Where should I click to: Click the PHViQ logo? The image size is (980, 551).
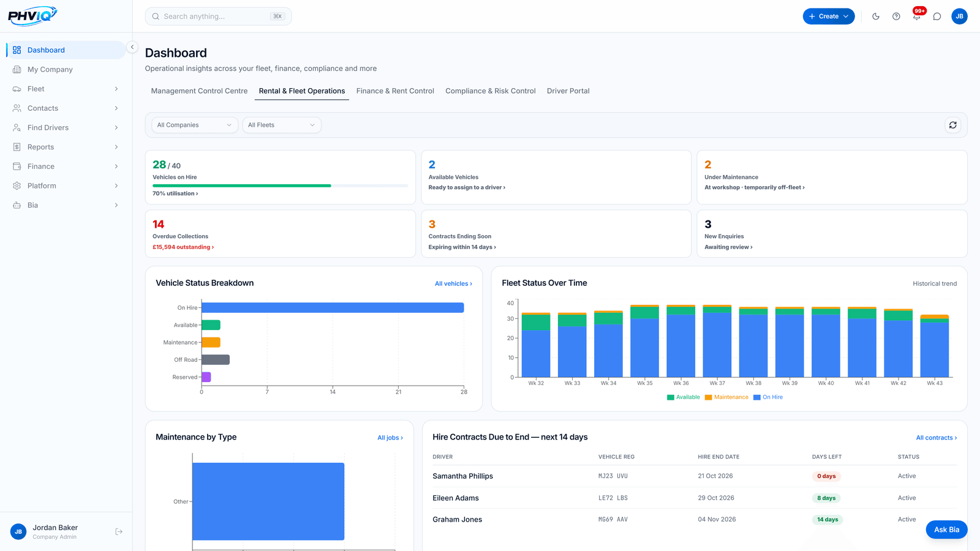coord(32,16)
